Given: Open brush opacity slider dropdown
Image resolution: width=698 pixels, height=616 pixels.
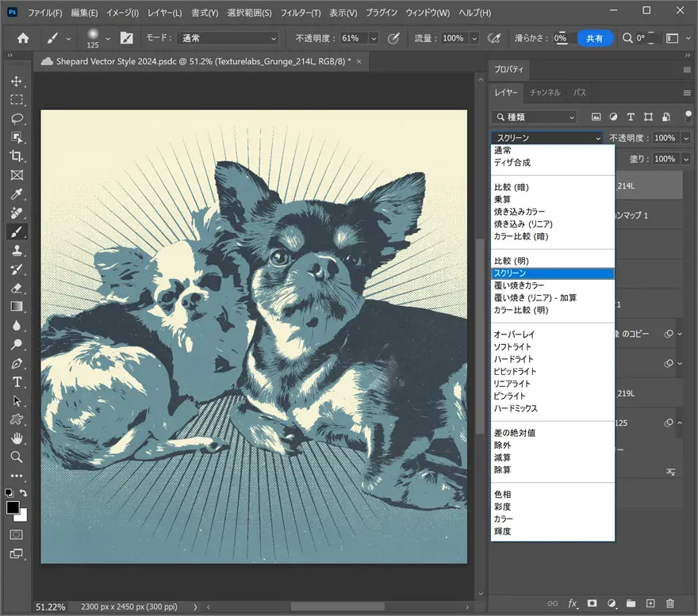Looking at the screenshot, I should (374, 38).
